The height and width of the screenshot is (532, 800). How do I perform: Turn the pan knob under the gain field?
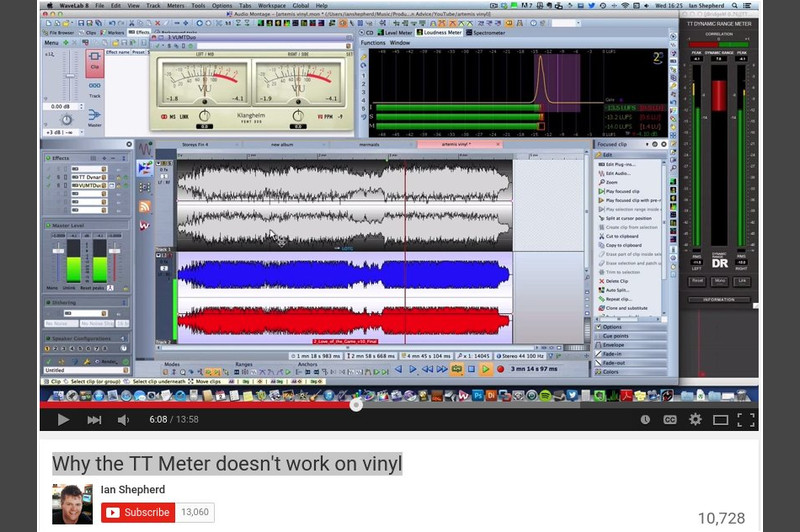66,120
